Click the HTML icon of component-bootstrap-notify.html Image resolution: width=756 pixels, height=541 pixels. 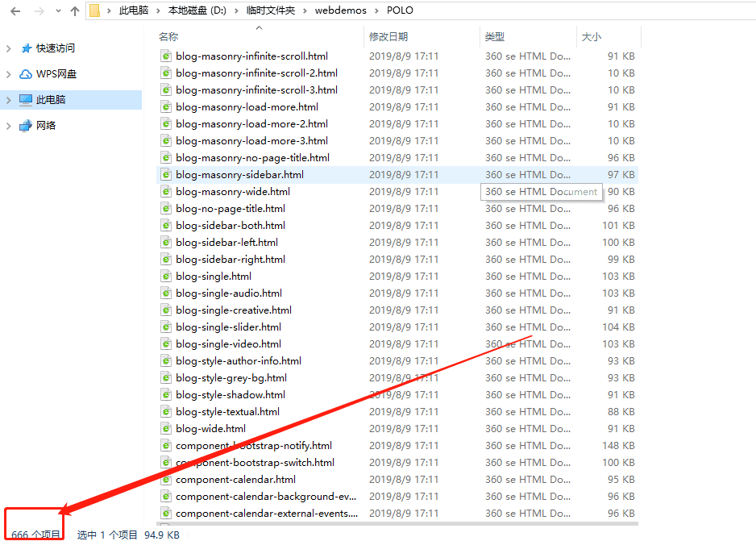pos(164,445)
